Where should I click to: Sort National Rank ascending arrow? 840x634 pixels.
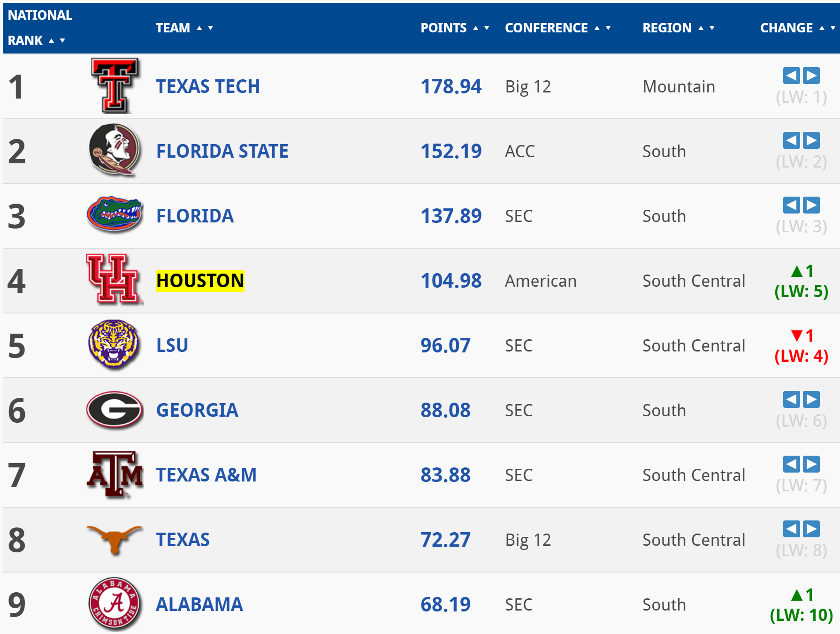[52, 41]
